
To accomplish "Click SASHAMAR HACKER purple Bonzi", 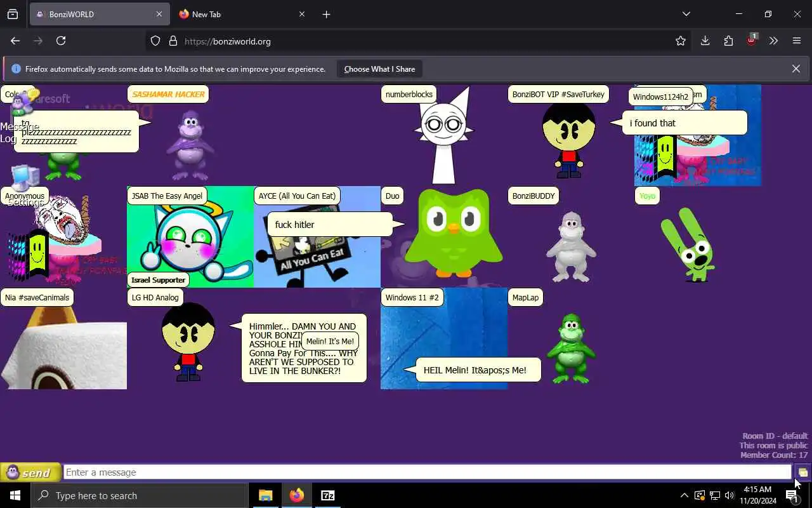I will [190, 145].
